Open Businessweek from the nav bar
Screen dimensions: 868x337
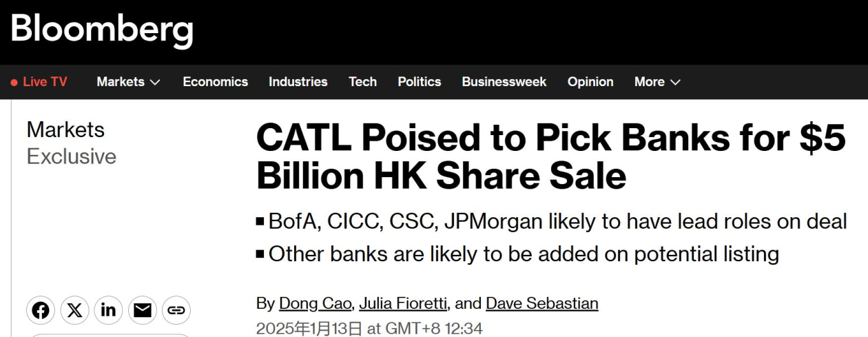pos(504,81)
